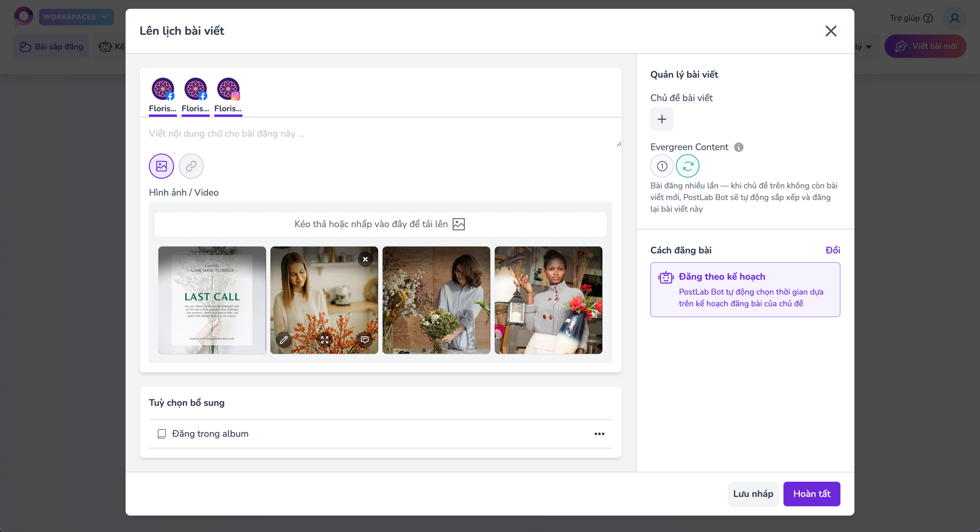Image resolution: width=980 pixels, height=532 pixels.
Task: Select the second Floris Facebook account tab
Action: [196, 96]
